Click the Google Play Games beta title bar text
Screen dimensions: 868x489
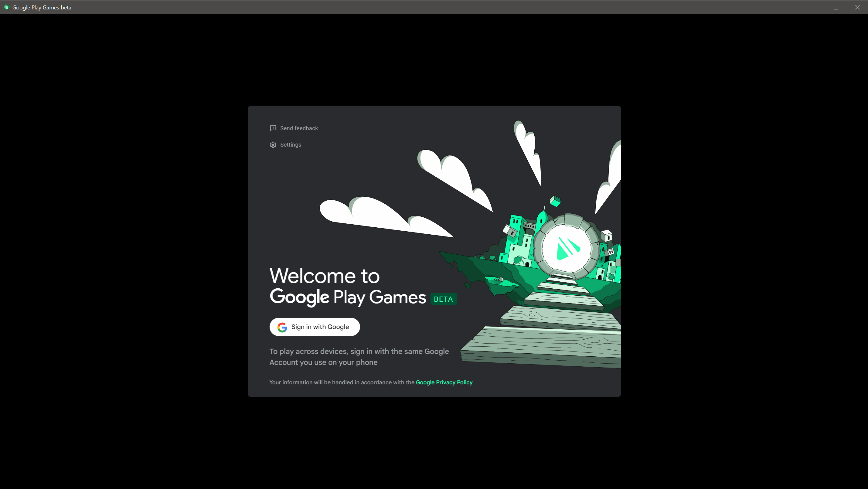pyautogui.click(x=42, y=7)
